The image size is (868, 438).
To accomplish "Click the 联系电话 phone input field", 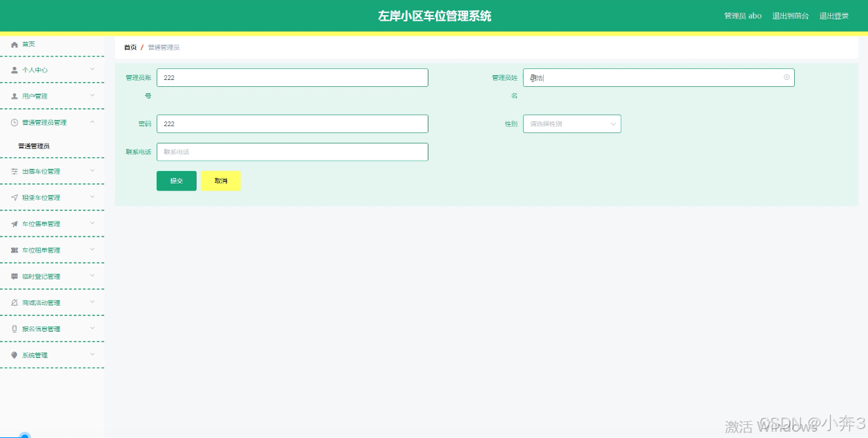I will [x=293, y=152].
